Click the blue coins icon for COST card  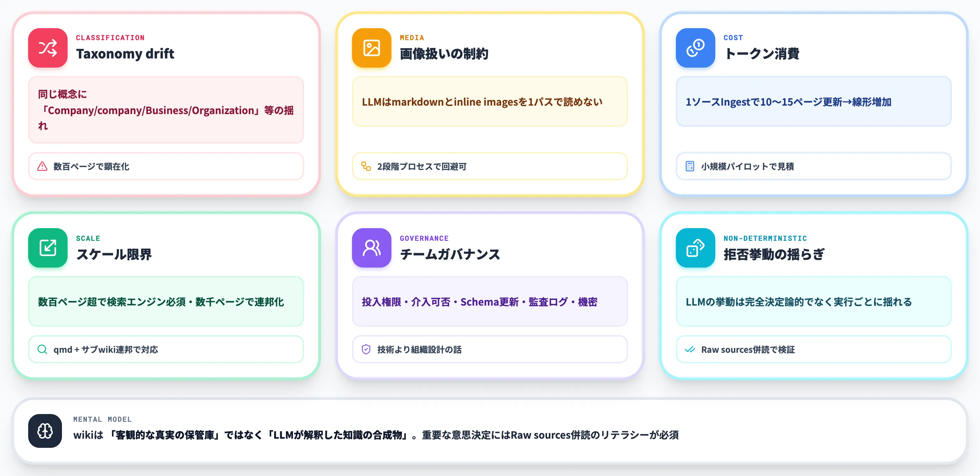(x=695, y=48)
